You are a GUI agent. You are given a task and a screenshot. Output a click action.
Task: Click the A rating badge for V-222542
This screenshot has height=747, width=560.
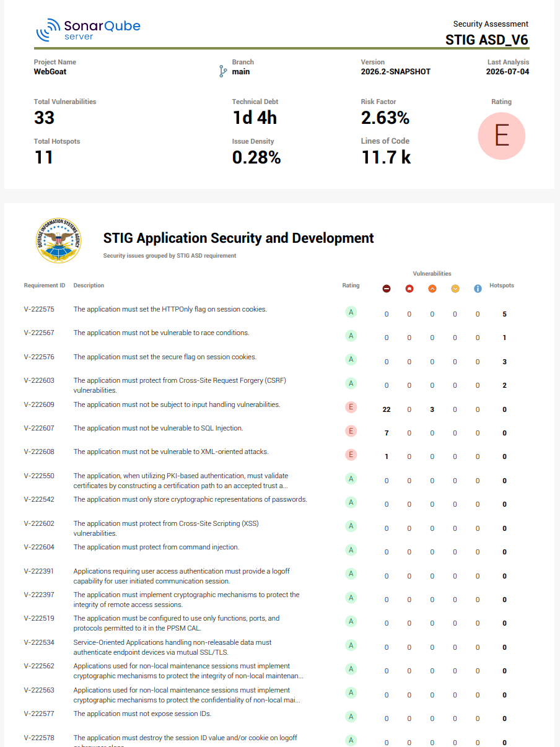(x=351, y=502)
